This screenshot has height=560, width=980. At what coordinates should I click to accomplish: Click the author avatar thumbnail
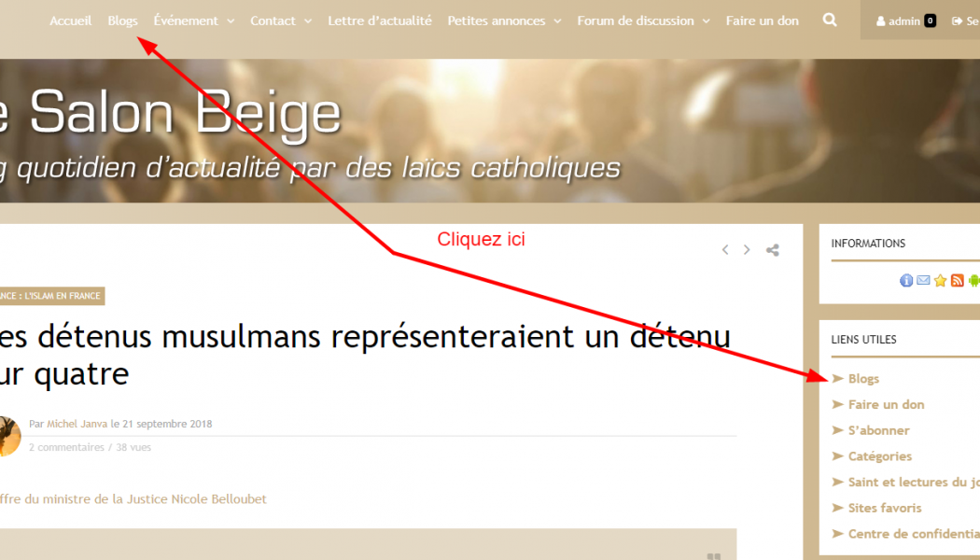tap(8, 436)
